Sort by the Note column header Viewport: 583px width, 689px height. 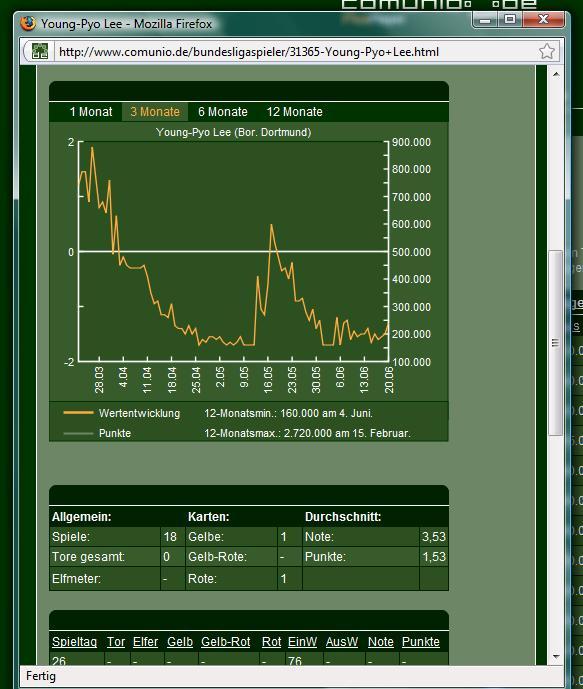(380, 642)
